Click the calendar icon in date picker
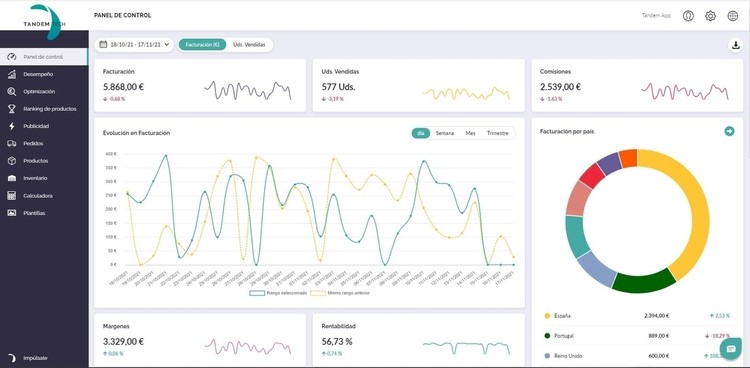The width and height of the screenshot is (750, 368). (103, 45)
